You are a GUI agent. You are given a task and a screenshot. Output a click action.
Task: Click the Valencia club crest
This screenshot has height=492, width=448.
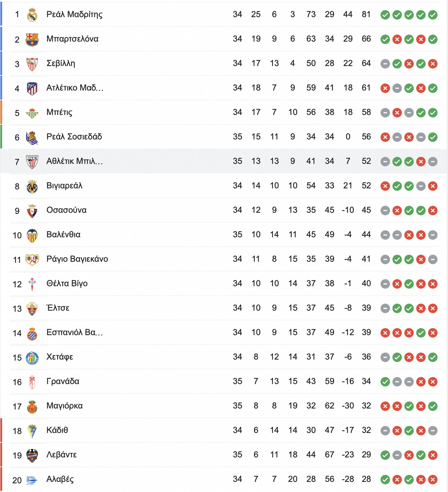click(x=32, y=235)
